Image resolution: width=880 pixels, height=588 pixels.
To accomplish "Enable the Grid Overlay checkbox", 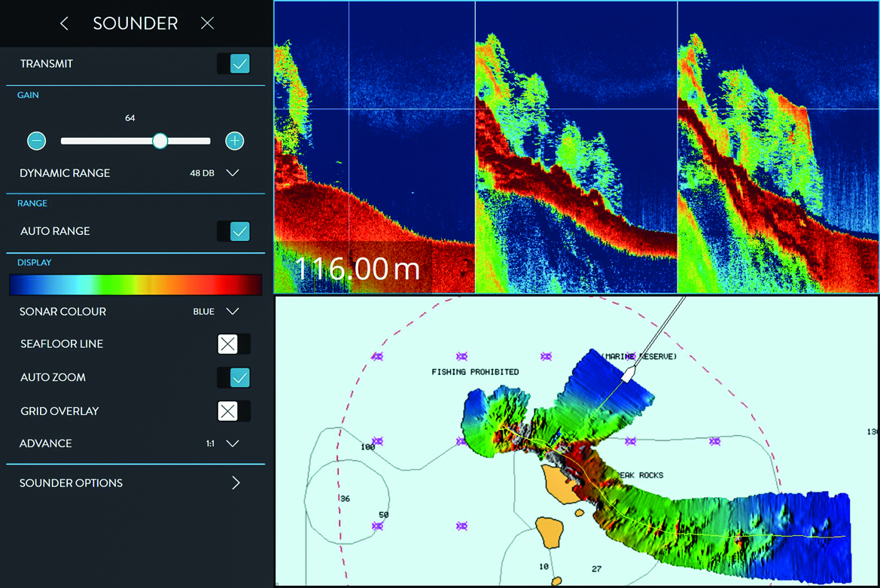I will [228, 411].
